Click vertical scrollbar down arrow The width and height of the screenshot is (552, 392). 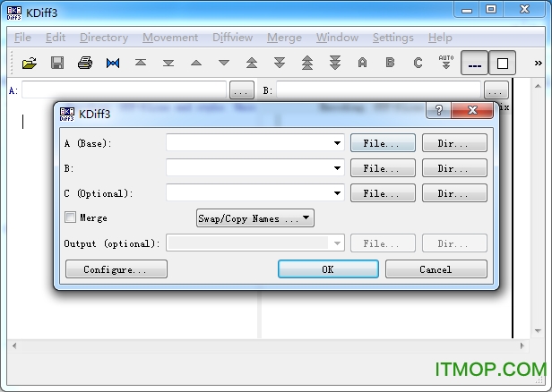(x=538, y=330)
